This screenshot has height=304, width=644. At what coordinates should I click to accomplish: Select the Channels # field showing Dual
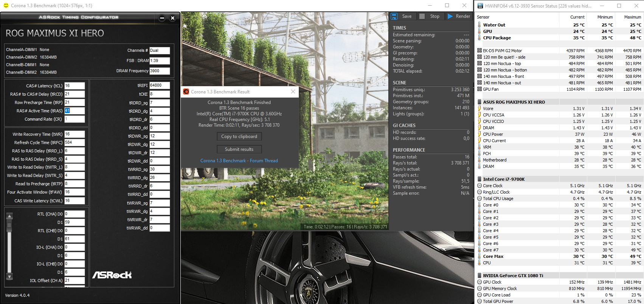pyautogui.click(x=160, y=50)
